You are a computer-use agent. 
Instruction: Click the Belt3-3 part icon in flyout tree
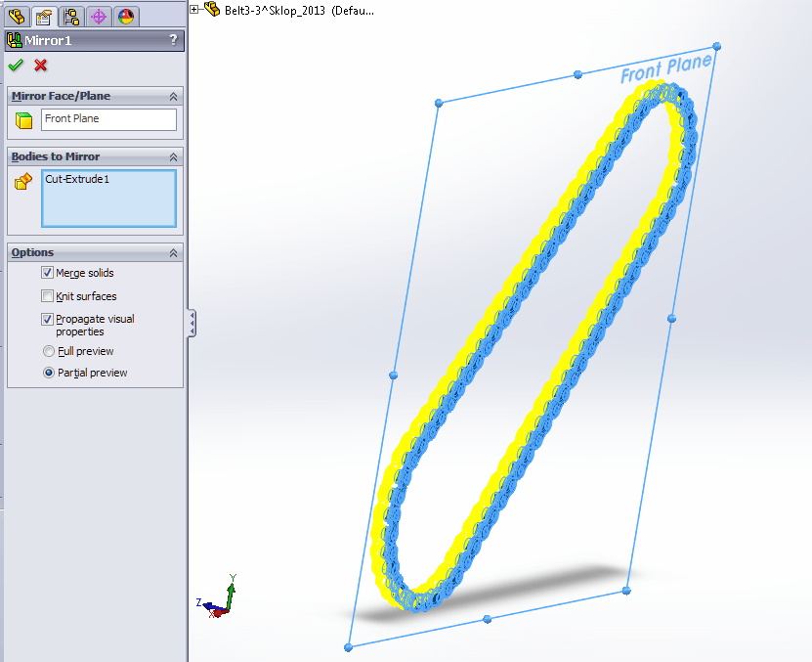(x=212, y=9)
